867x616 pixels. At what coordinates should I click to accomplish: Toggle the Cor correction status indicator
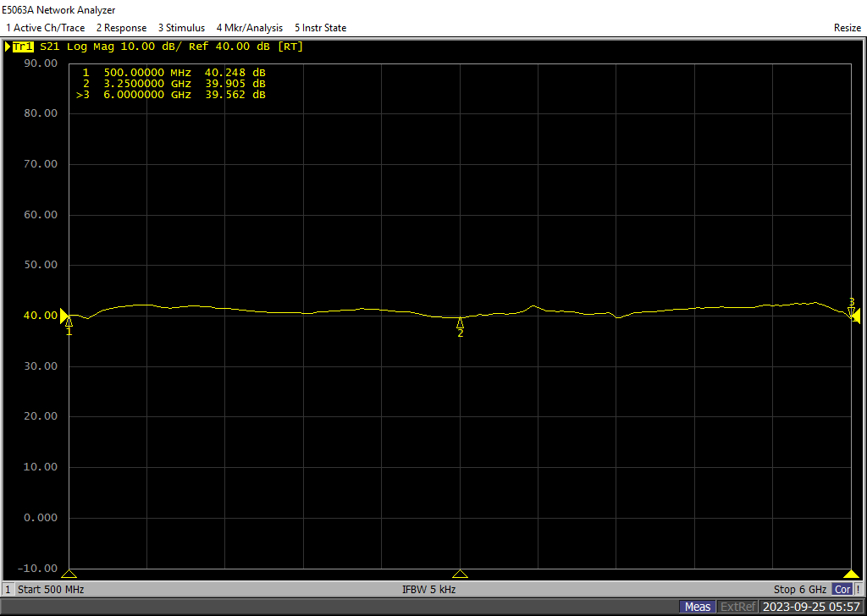tap(842, 589)
